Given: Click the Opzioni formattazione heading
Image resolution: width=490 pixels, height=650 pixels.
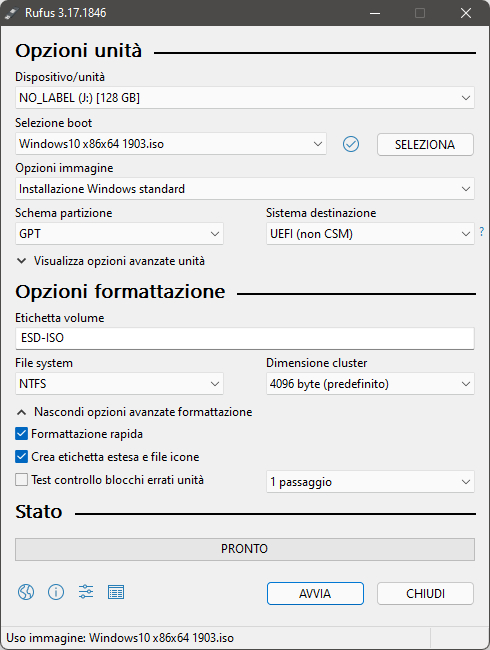Looking at the screenshot, I should tap(120, 292).
